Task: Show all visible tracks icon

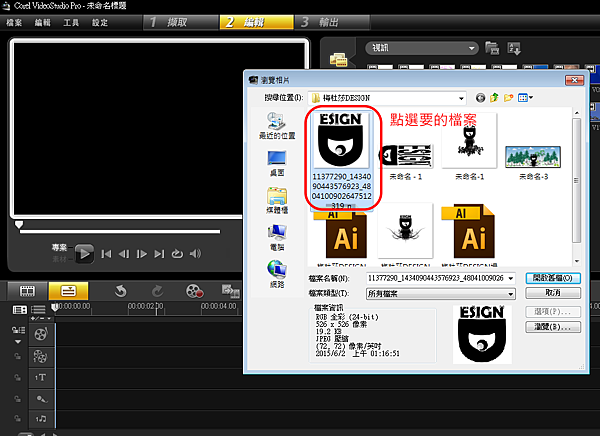Action: coord(20,309)
